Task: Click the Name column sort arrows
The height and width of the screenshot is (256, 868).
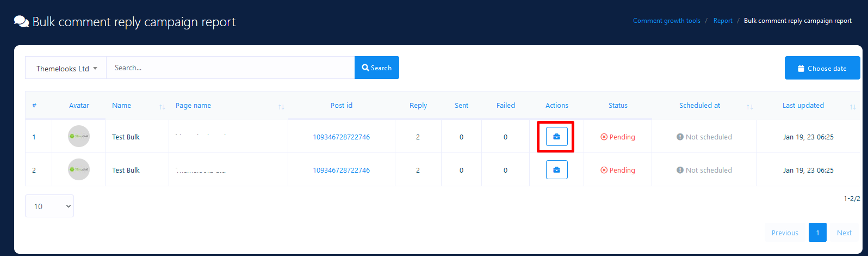Action: click(x=162, y=107)
